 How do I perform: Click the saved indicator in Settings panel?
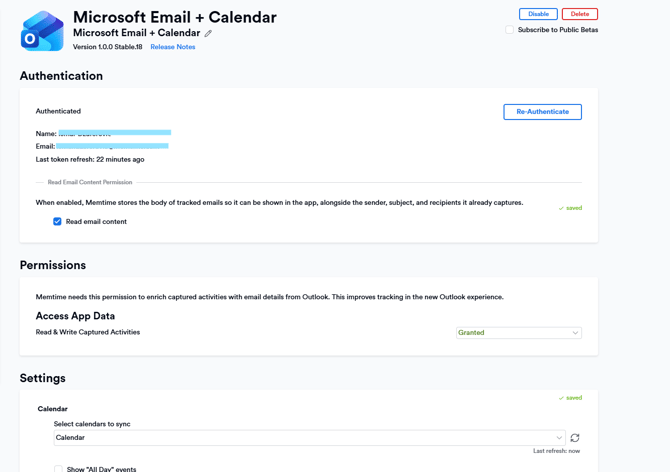570,398
